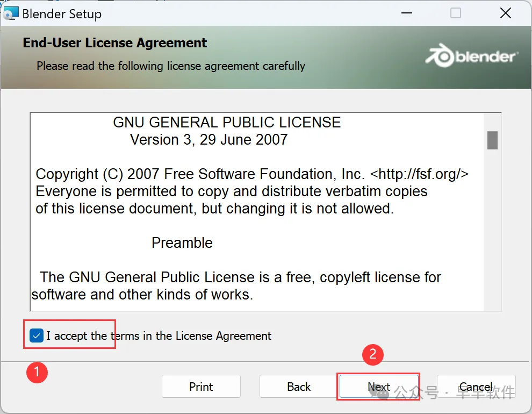This screenshot has height=414, width=532.
Task: Click the Print button
Action: [x=201, y=387]
